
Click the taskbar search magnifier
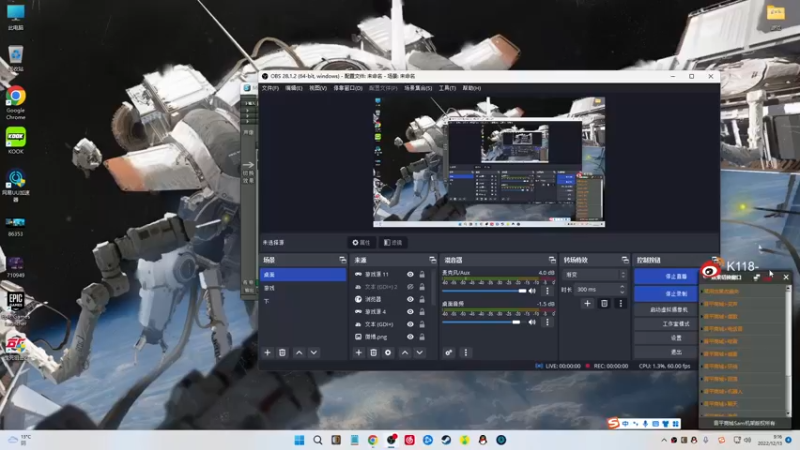pyautogui.click(x=317, y=440)
